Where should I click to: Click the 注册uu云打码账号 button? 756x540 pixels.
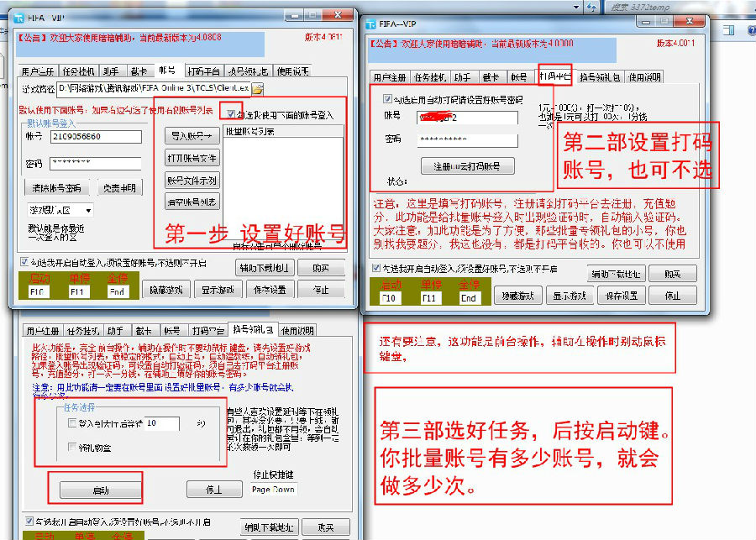[467, 166]
